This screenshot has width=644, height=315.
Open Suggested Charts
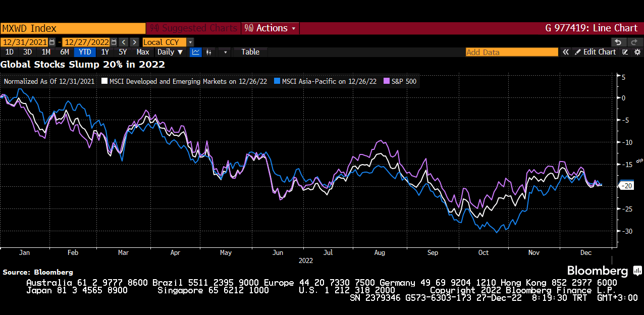tap(194, 28)
